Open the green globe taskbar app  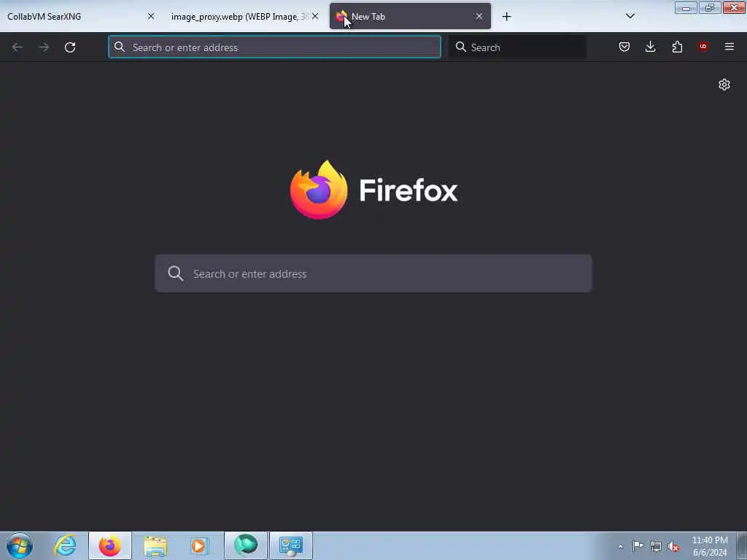(x=246, y=545)
